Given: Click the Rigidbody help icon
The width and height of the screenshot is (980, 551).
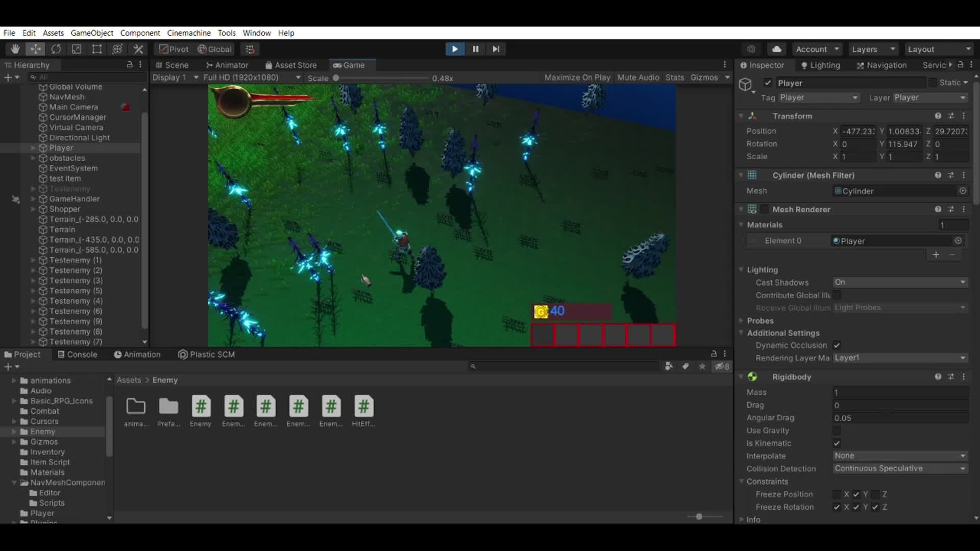Looking at the screenshot, I should [x=938, y=377].
